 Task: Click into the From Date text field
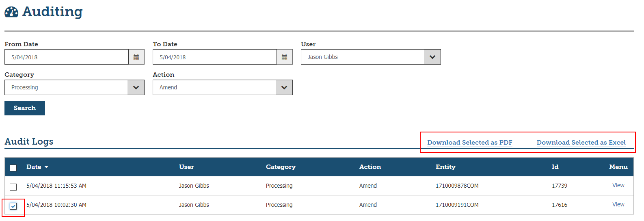click(67, 57)
